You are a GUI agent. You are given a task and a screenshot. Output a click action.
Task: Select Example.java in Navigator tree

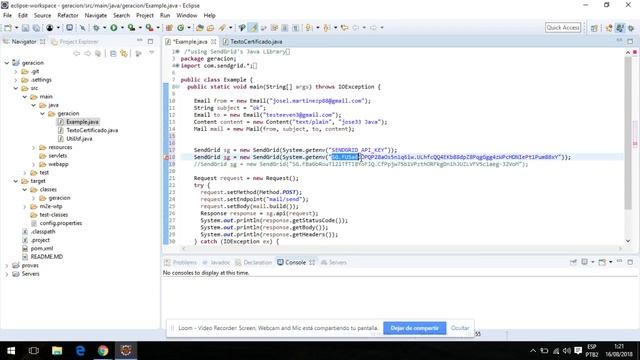coord(82,122)
